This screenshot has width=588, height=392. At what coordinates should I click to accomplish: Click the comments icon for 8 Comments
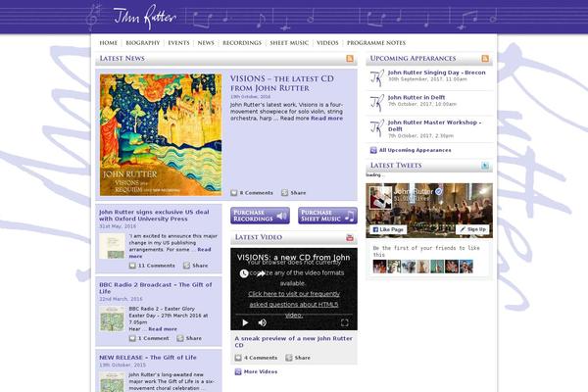pos(234,193)
